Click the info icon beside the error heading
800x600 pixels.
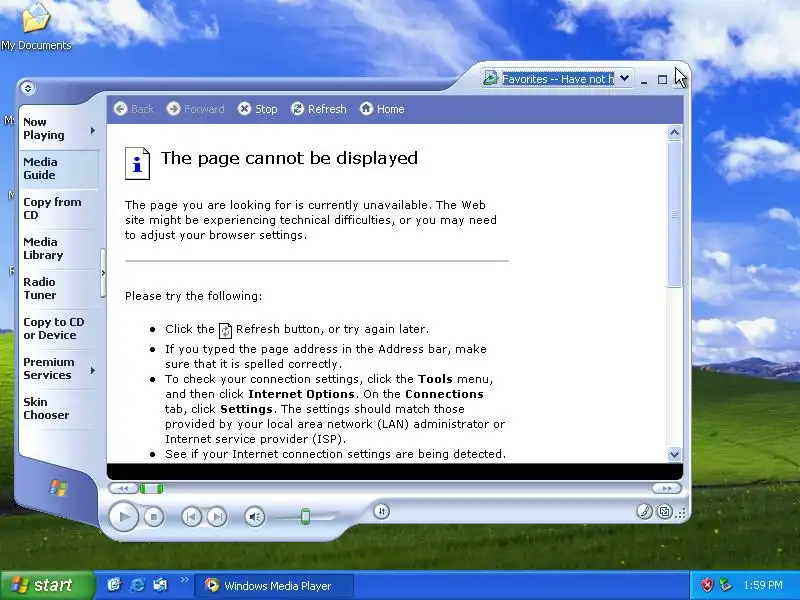(137, 163)
